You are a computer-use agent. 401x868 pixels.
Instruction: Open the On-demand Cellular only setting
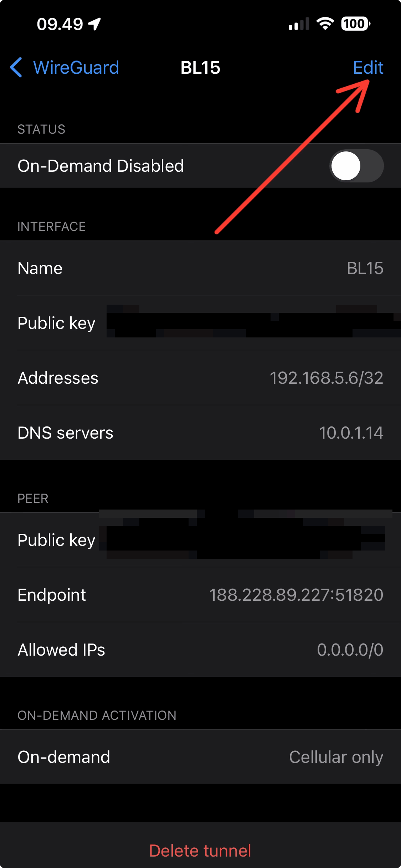coord(200,757)
